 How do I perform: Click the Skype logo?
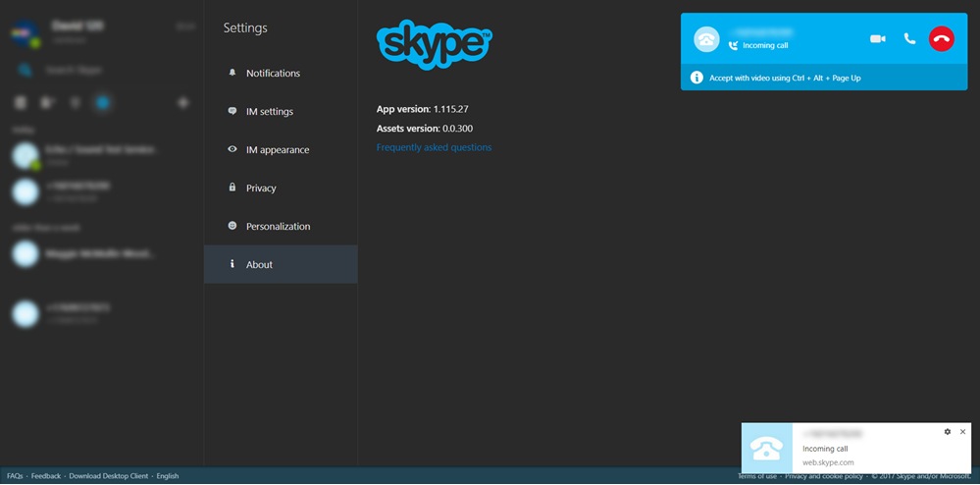tap(435, 44)
